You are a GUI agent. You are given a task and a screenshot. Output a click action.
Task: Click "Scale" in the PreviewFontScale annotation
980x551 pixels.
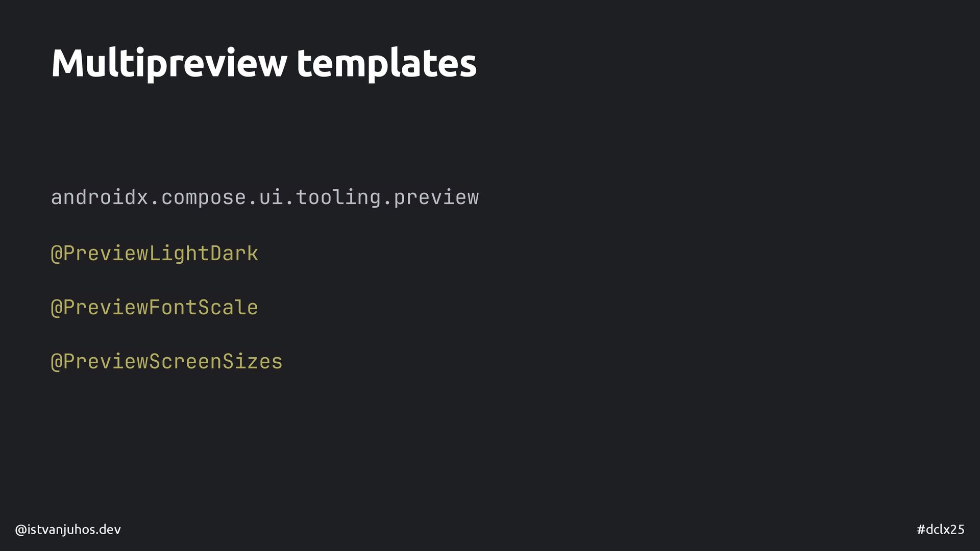[x=228, y=308]
